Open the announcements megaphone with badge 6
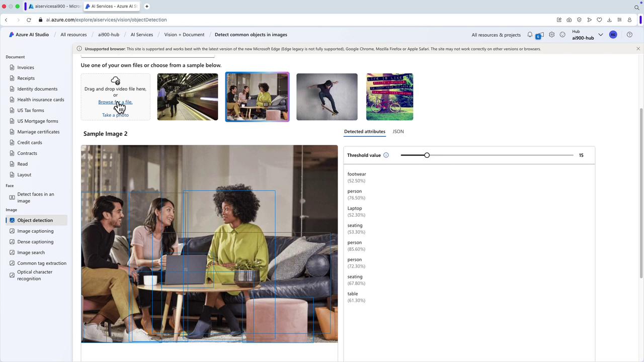 coord(540,35)
